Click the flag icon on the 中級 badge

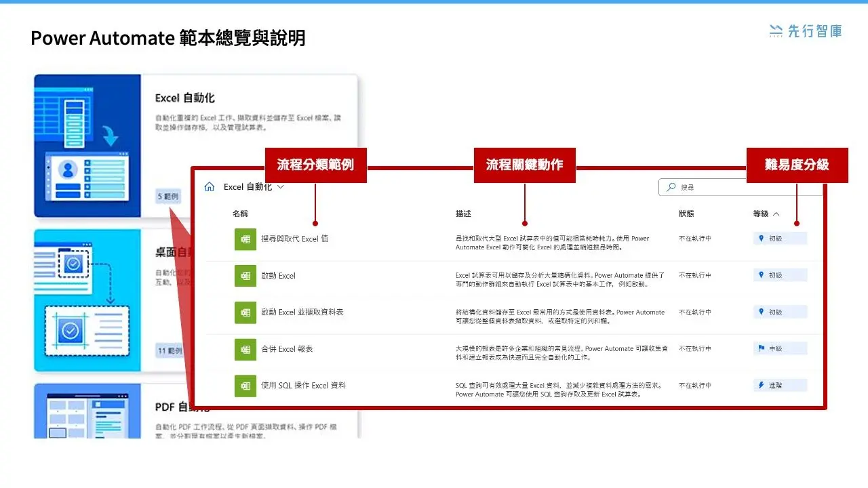pyautogui.click(x=762, y=348)
